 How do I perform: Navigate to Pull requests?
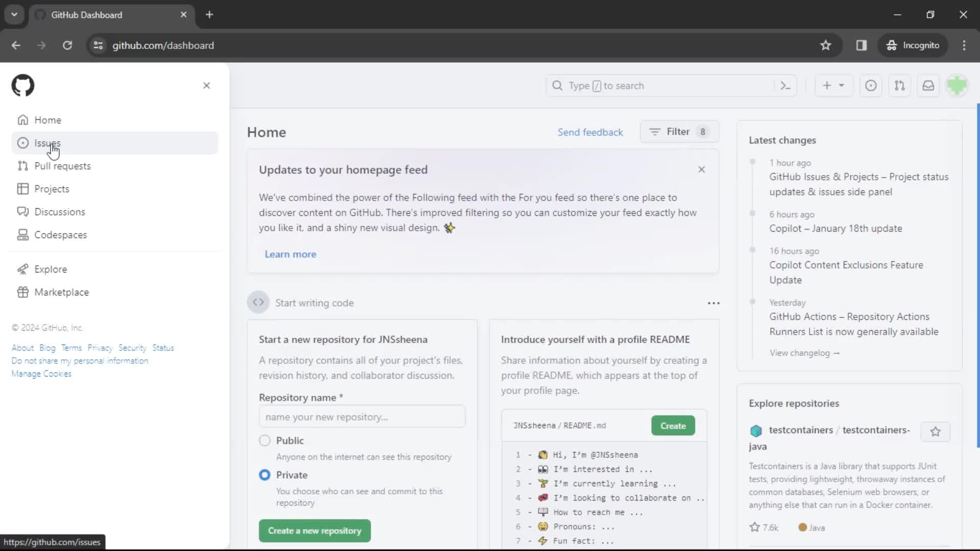(63, 165)
